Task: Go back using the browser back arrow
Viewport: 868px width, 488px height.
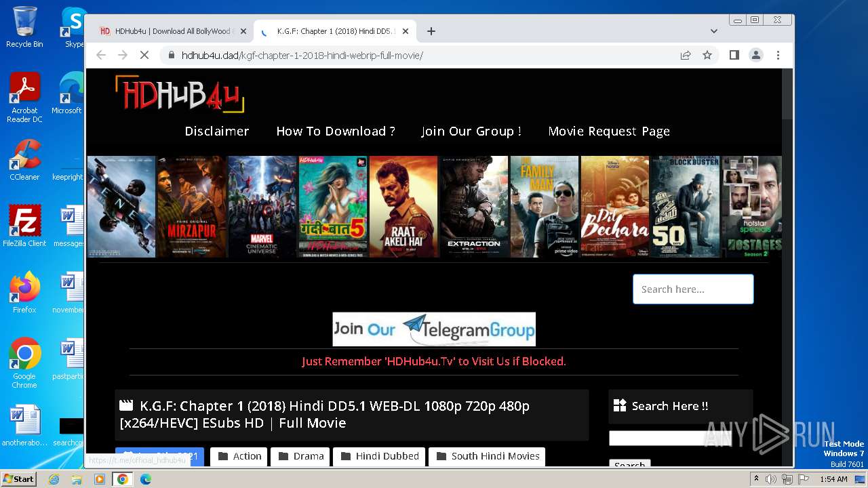Action: 101,55
